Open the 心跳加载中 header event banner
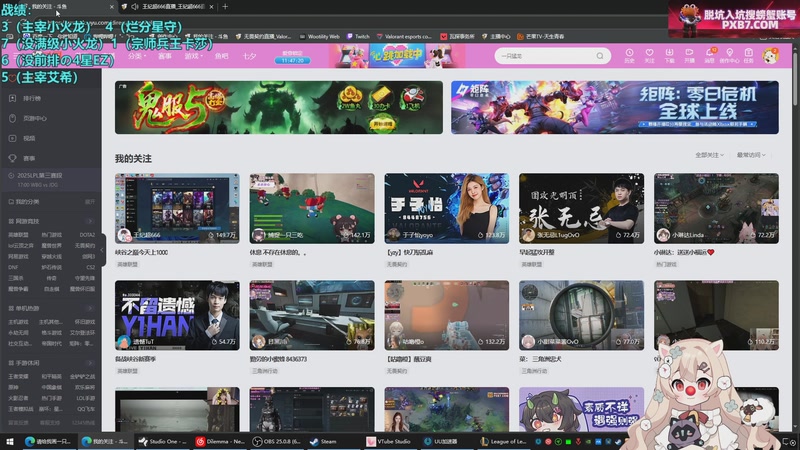Viewport: 800px width, 450px height. pos(397,56)
